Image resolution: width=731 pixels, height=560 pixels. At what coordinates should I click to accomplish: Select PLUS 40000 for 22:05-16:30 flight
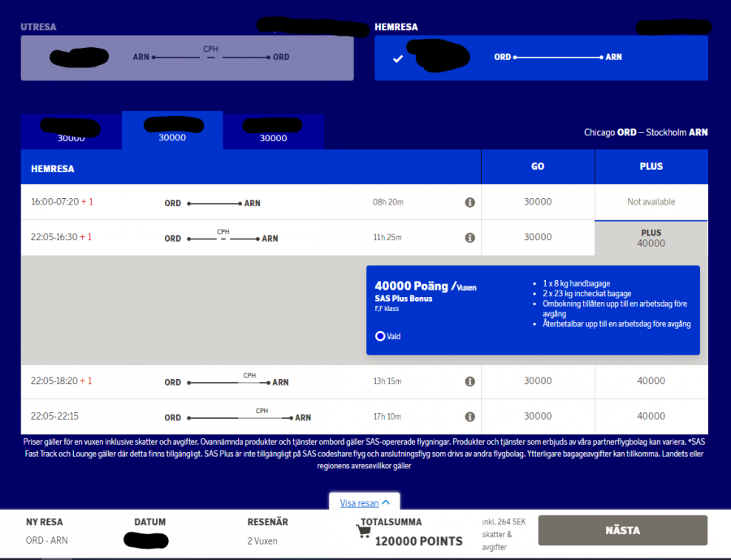click(x=651, y=238)
